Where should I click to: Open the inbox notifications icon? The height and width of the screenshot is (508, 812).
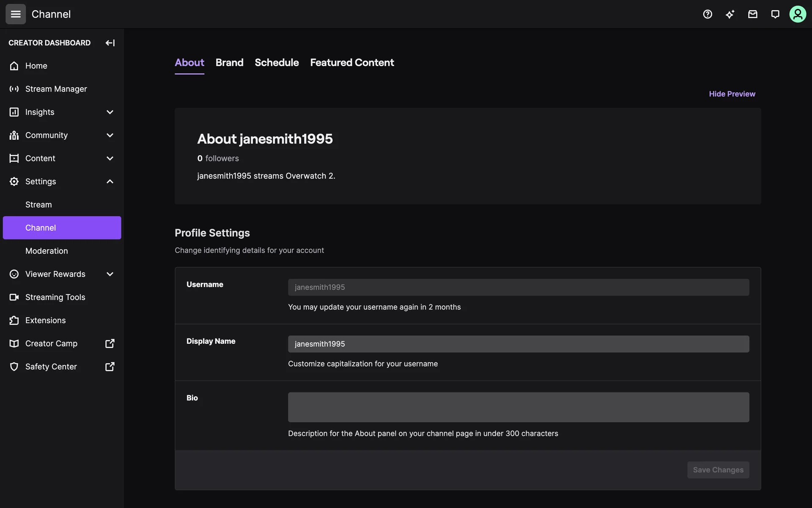752,14
